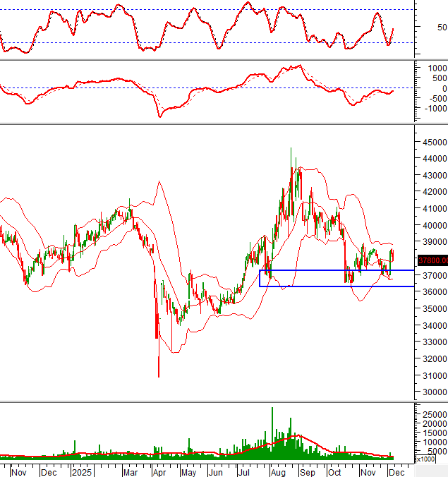
Task: Click the tallest volume bar in August
Action: pos(272,432)
